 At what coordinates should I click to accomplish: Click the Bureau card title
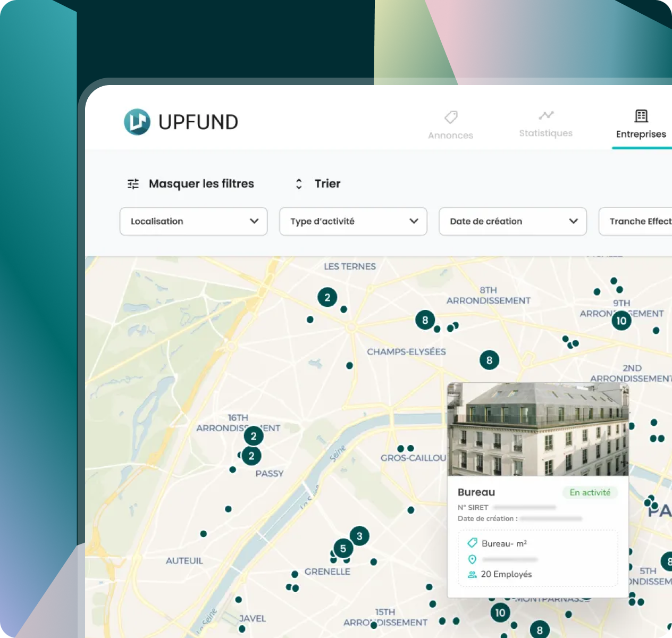(x=476, y=492)
